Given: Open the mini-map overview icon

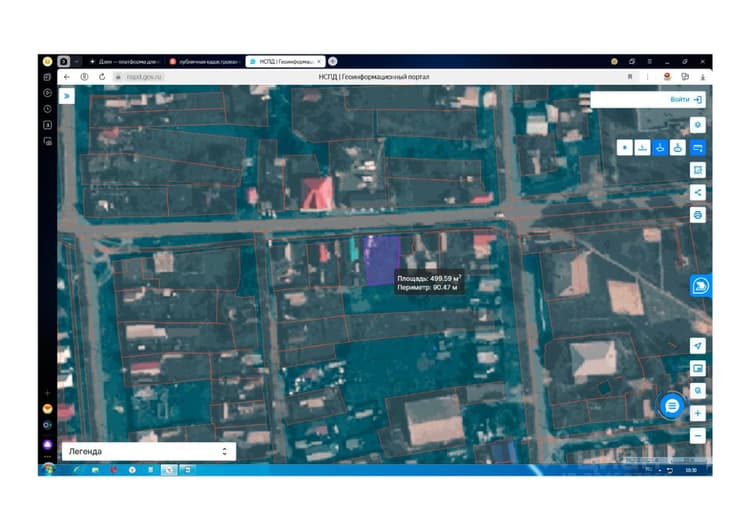Looking at the screenshot, I should click(697, 368).
